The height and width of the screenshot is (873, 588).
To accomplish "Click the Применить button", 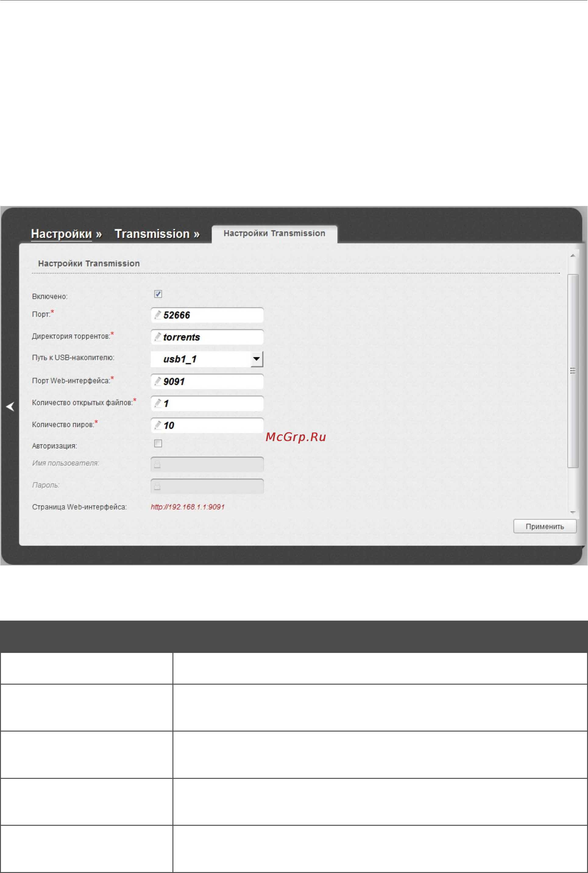I will (x=544, y=526).
